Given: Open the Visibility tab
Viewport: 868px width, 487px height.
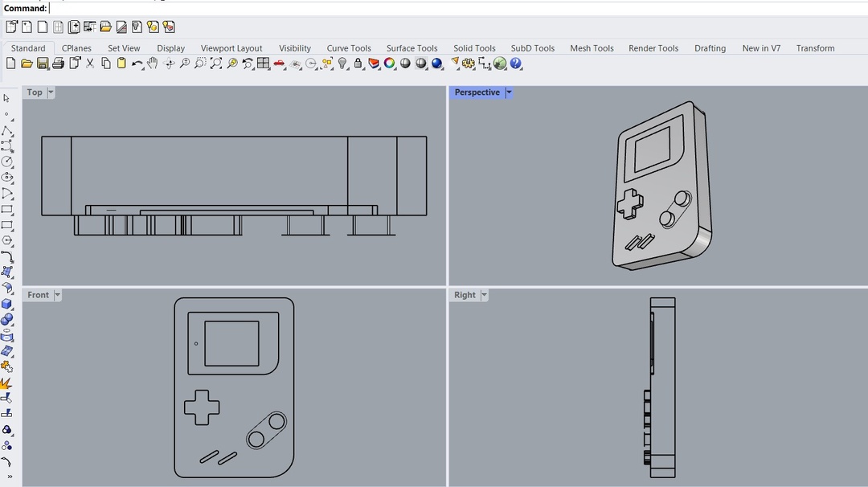Looking at the screenshot, I should (295, 48).
